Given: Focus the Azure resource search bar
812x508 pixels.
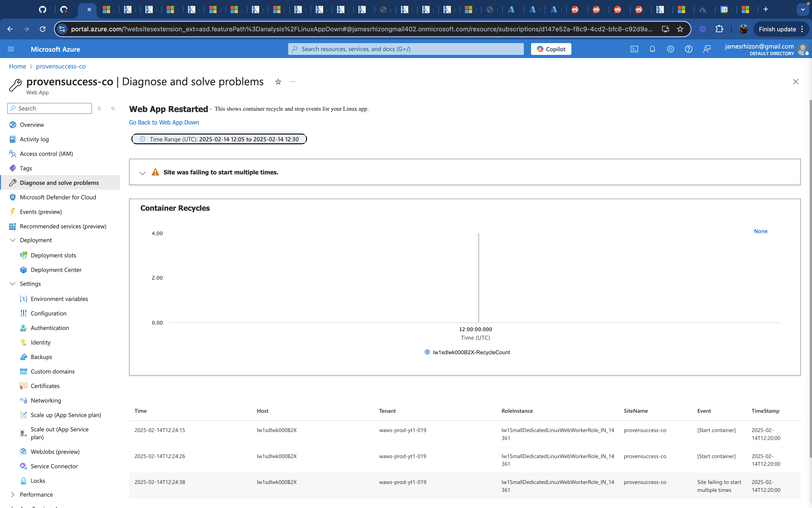Looking at the screenshot, I should pos(406,49).
